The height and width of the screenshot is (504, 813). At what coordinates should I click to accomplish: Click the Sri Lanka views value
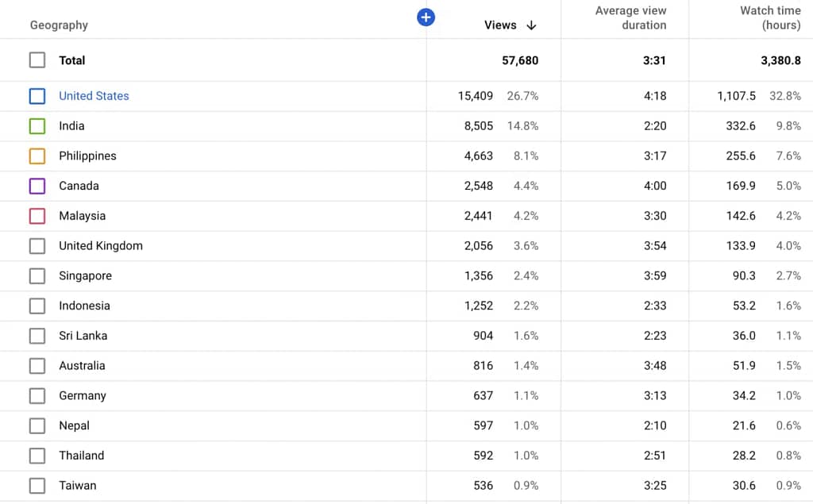click(x=483, y=336)
